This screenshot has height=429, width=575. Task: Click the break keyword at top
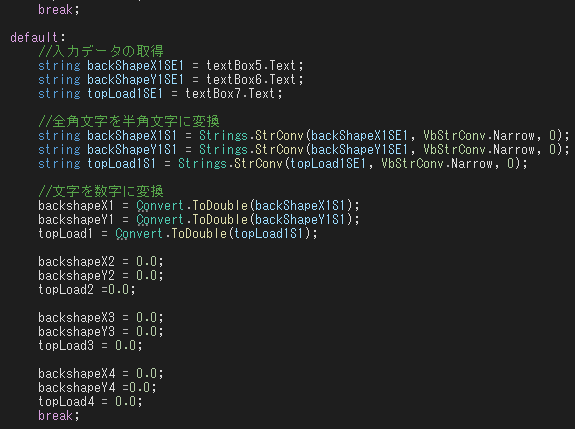pyautogui.click(x=55, y=10)
